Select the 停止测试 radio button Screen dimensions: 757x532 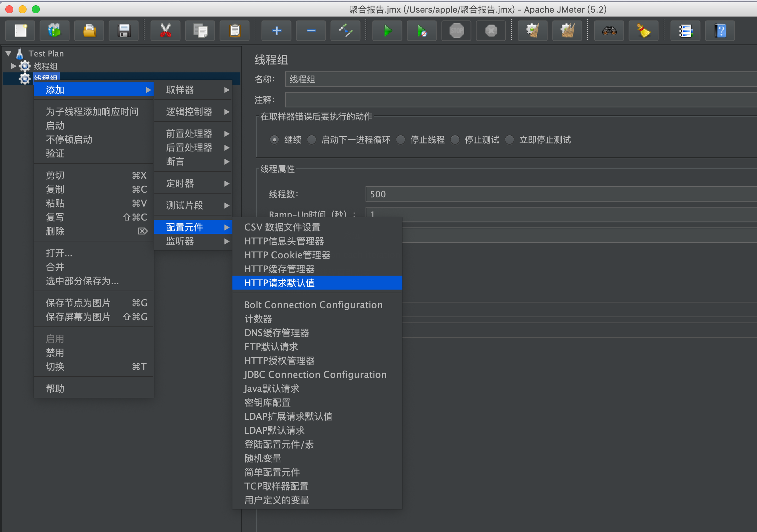coord(455,140)
